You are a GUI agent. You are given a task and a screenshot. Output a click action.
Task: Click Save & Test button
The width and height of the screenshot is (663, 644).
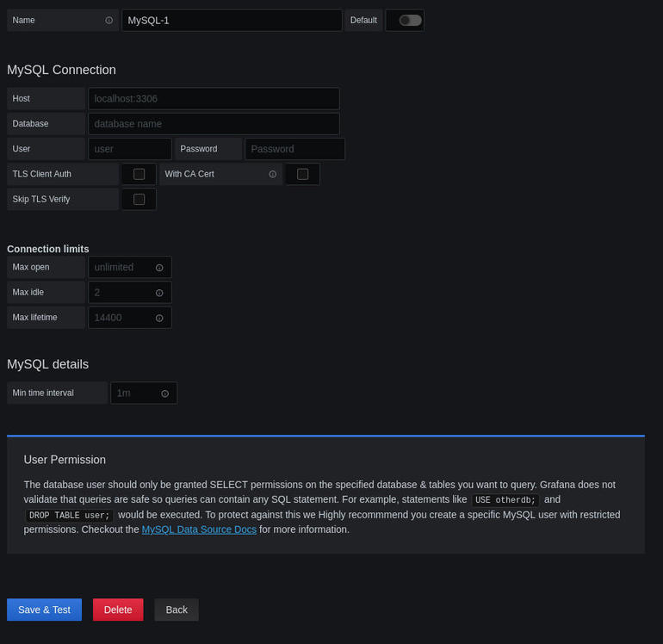coord(45,610)
